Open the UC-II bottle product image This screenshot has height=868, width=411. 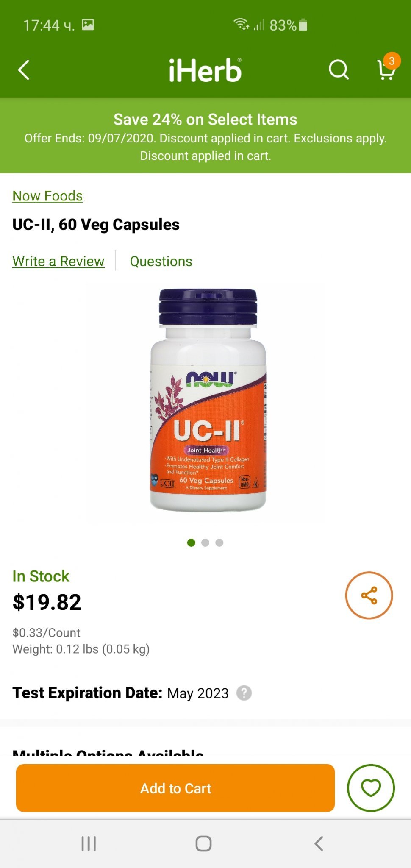(208, 401)
